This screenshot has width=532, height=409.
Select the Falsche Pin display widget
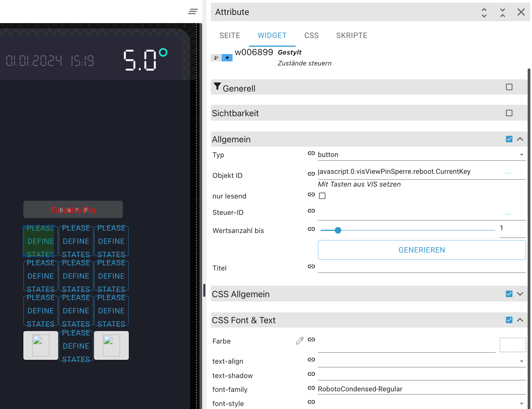tap(73, 209)
